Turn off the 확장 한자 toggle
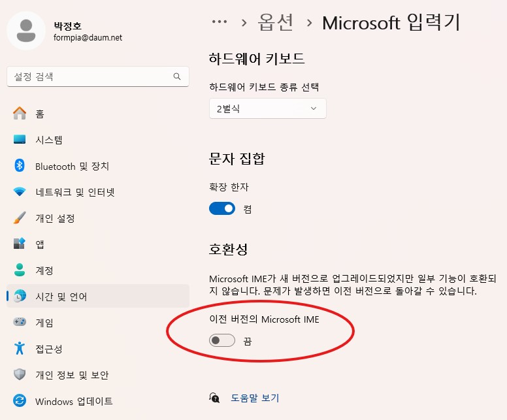Viewport: 507px width, 420px height. pyautogui.click(x=222, y=209)
